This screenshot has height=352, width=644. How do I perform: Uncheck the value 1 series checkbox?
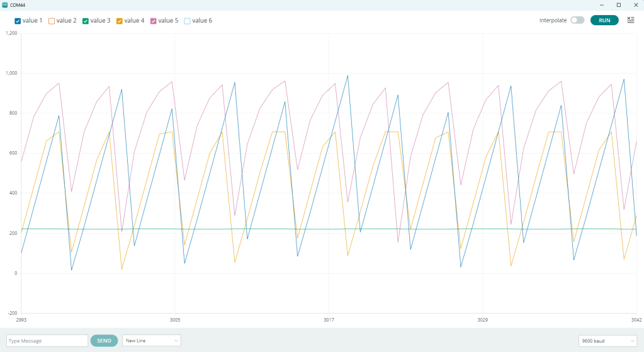coord(18,21)
